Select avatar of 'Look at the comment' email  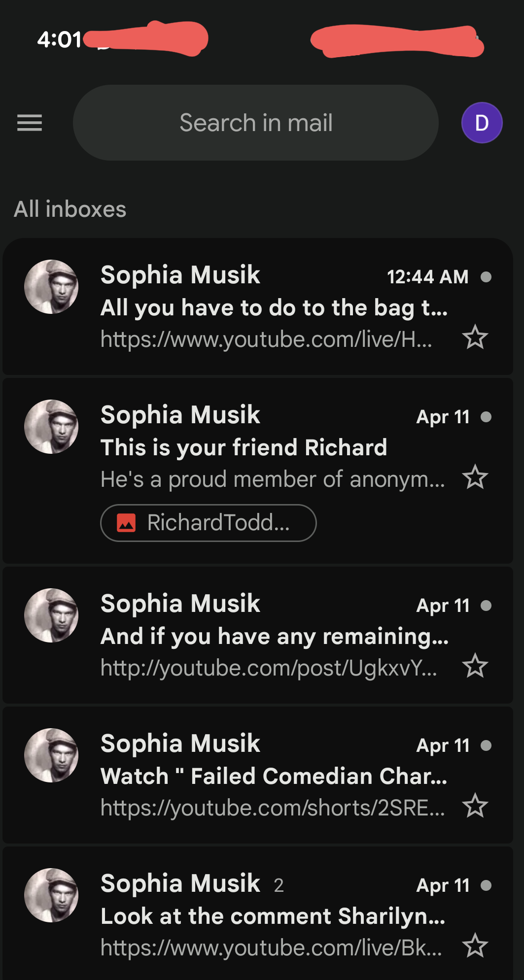[51, 895]
